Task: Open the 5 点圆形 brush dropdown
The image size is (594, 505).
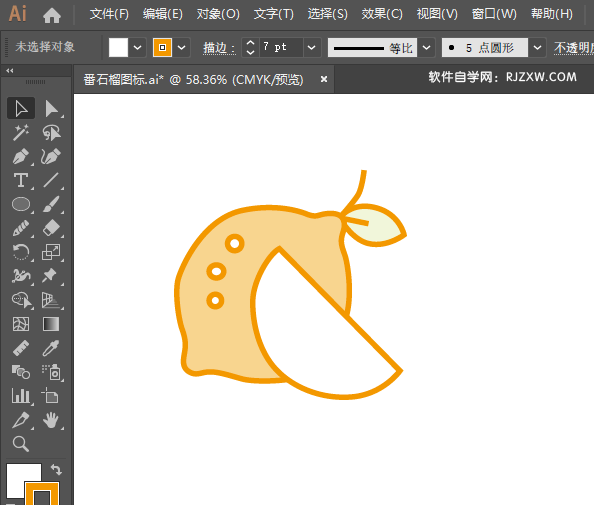Action: 537,48
